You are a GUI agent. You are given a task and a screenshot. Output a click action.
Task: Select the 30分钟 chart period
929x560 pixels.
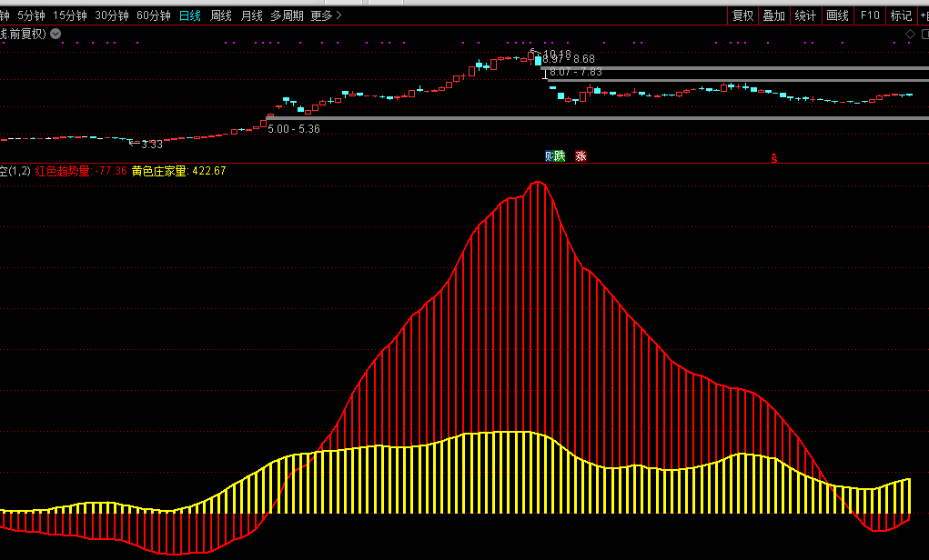click(x=112, y=15)
